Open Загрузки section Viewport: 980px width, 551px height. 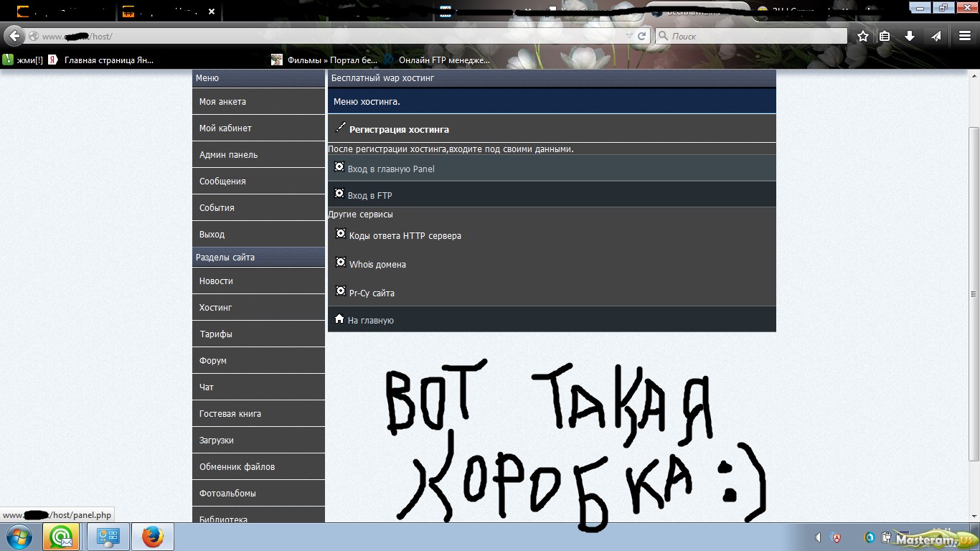click(258, 440)
